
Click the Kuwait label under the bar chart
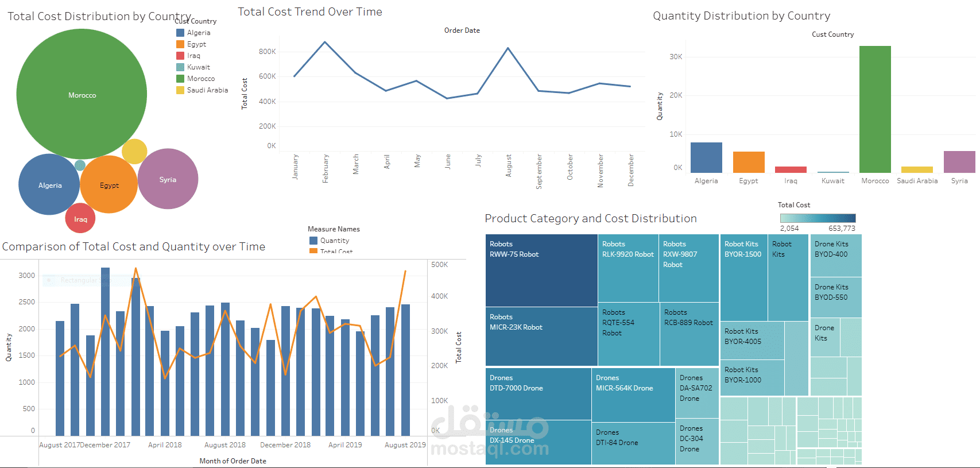[x=833, y=181]
